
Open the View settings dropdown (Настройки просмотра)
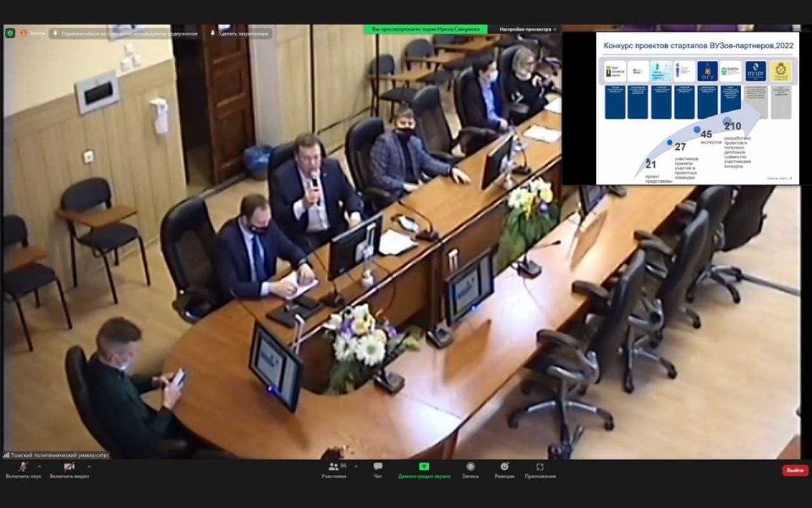528,29
